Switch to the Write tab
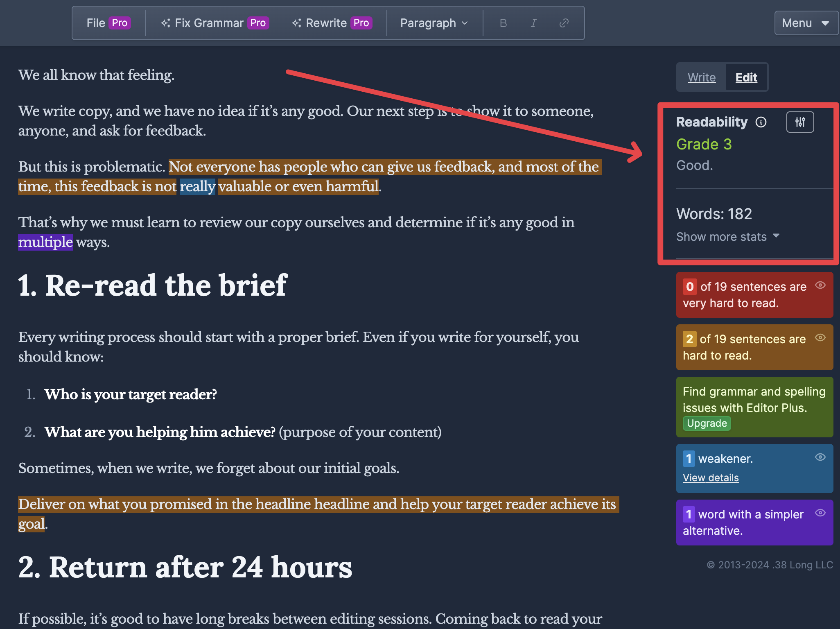The height and width of the screenshot is (629, 840). 701,77
